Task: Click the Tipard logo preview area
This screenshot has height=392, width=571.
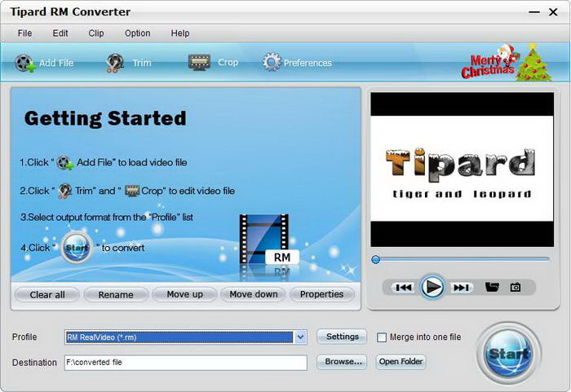Action: click(463, 170)
